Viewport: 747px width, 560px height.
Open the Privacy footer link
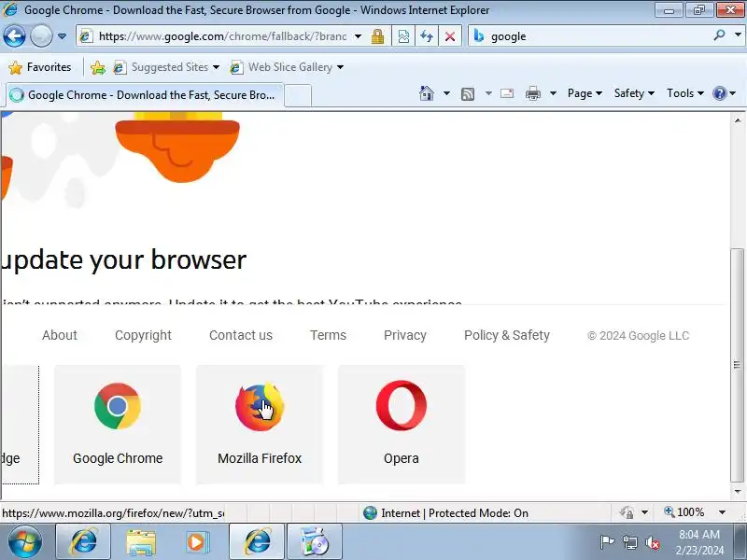pos(405,335)
